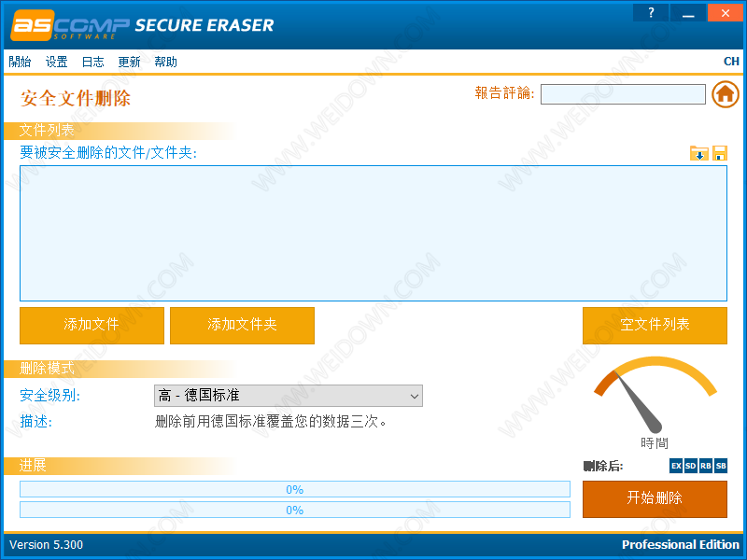Expand the 安全级别 security level dropdown
The height and width of the screenshot is (560, 747).
point(289,396)
